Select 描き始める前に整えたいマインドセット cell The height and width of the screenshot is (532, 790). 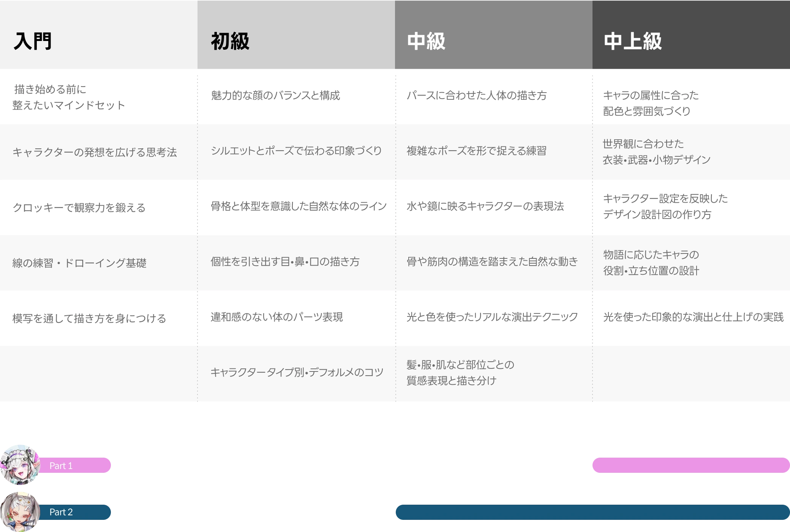pos(99,97)
